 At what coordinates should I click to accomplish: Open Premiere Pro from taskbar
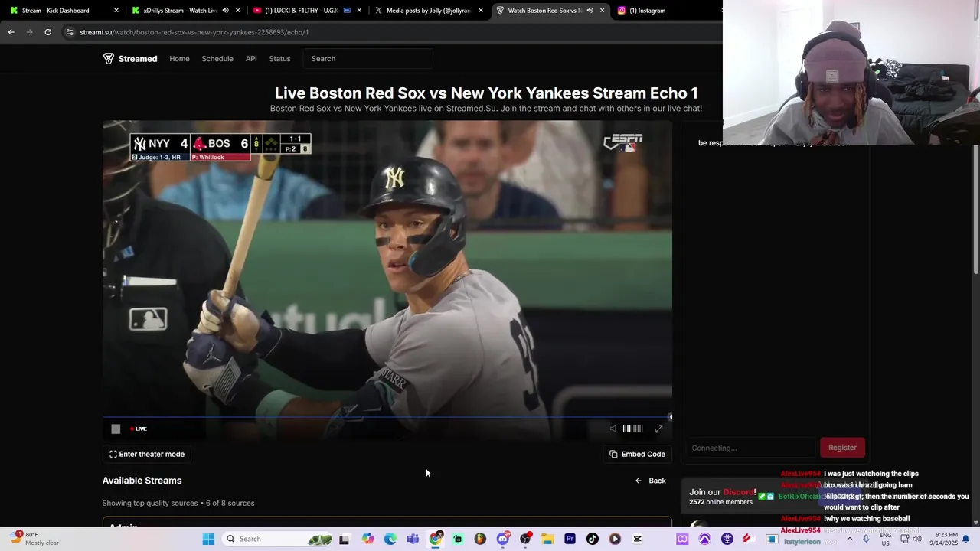tap(570, 539)
